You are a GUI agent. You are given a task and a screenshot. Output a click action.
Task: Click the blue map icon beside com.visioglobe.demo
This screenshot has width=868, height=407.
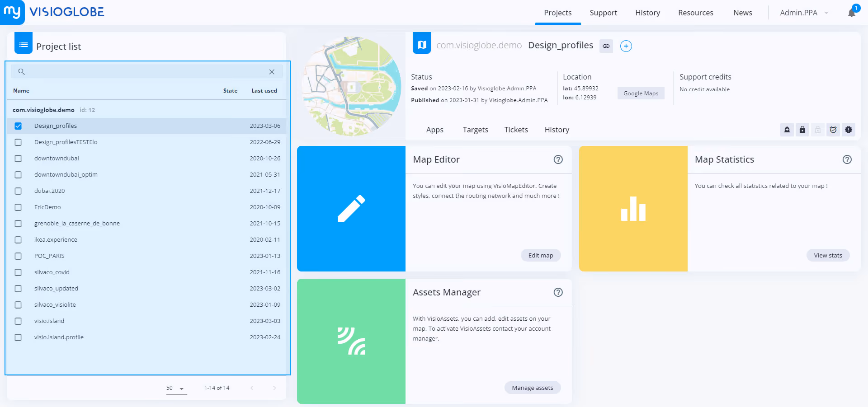422,43
